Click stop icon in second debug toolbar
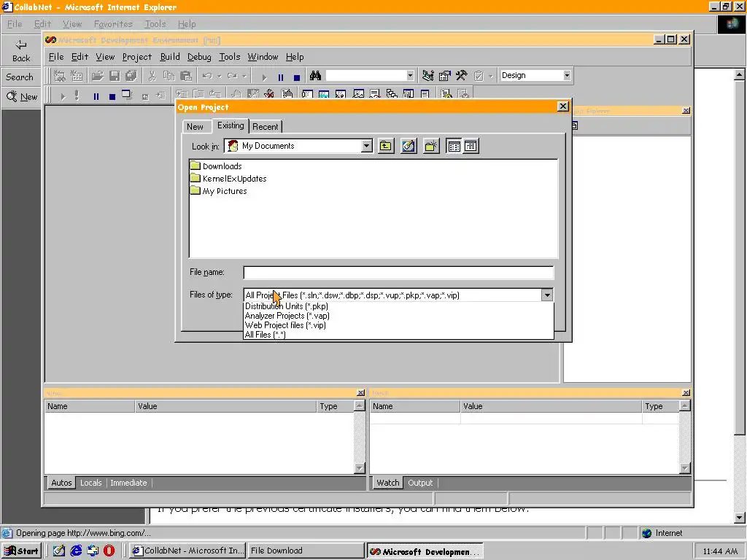The height and width of the screenshot is (560, 747). 112,97
